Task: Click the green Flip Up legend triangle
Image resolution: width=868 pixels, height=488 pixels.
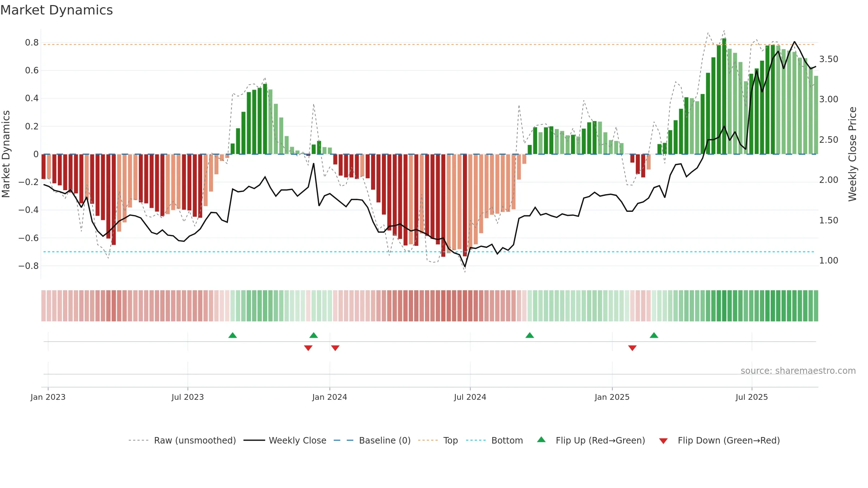Action: (x=541, y=440)
